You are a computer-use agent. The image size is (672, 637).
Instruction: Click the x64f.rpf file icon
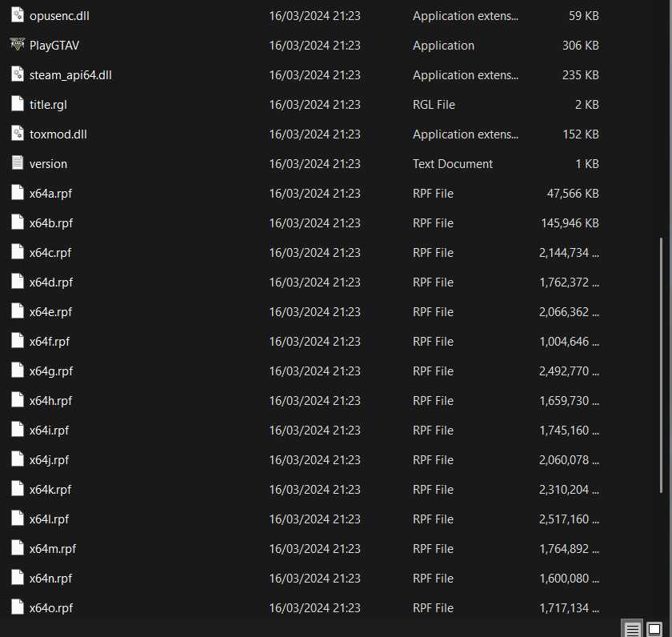(x=17, y=340)
